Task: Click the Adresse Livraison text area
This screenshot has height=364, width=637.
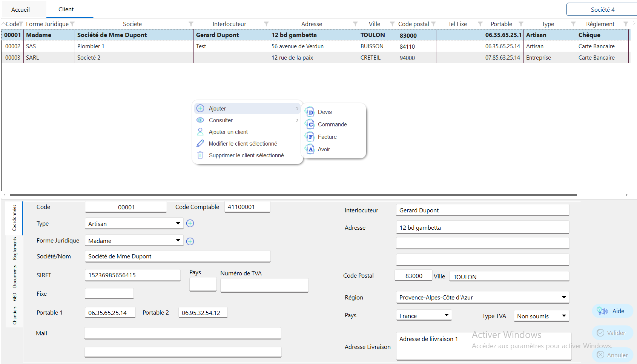Action: click(484, 346)
